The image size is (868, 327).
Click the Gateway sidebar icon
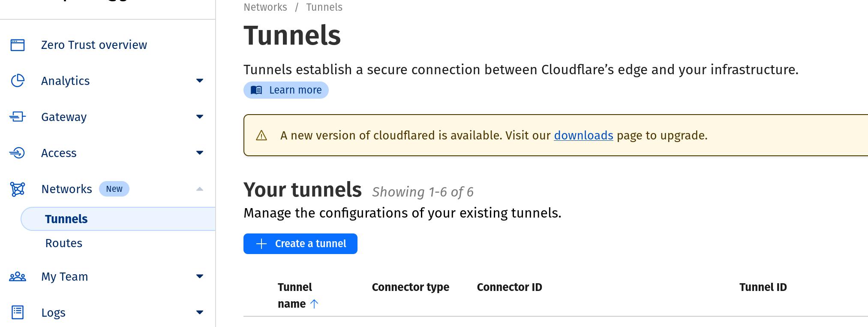pyautogui.click(x=18, y=117)
